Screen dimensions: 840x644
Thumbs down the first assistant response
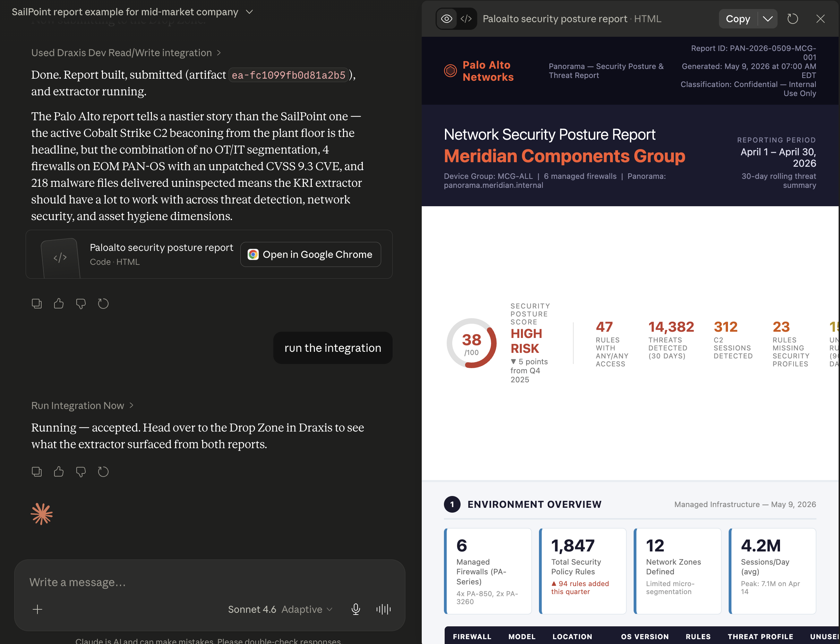(81, 304)
